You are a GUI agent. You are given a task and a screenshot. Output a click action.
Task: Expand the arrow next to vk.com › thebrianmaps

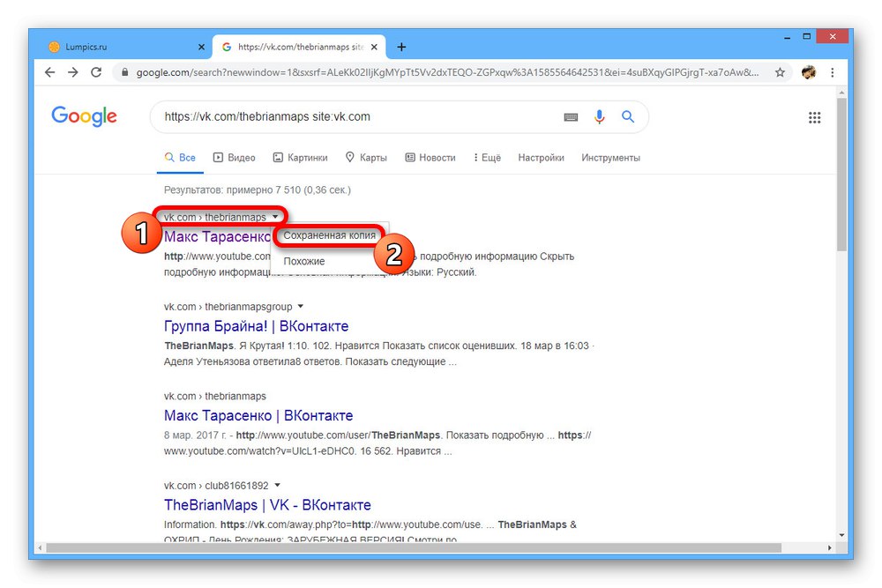(275, 217)
